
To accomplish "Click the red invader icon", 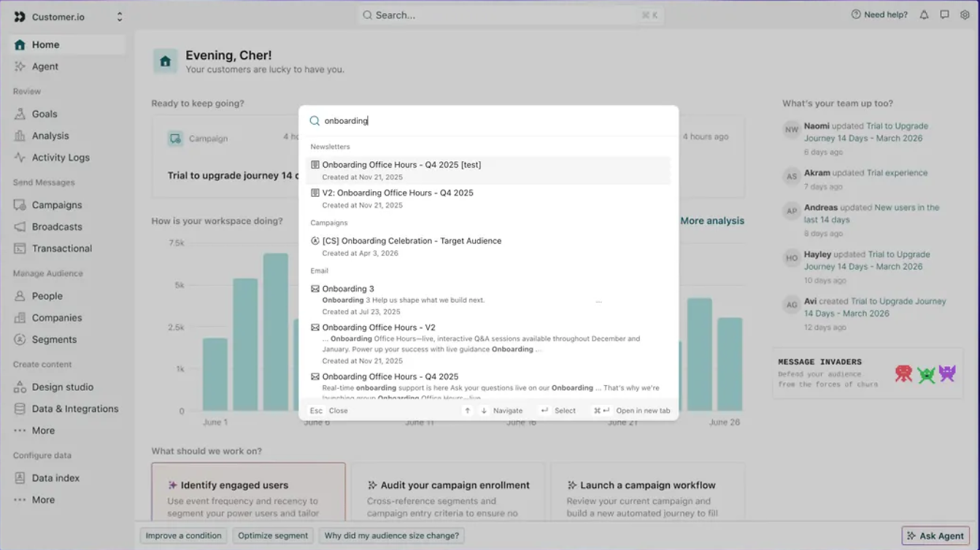I will coord(903,373).
